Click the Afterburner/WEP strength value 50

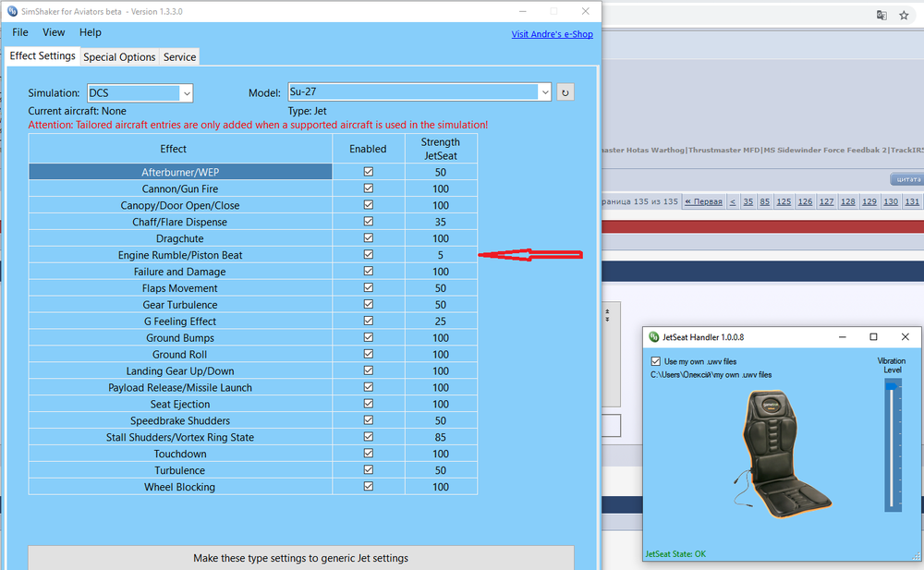click(x=441, y=172)
